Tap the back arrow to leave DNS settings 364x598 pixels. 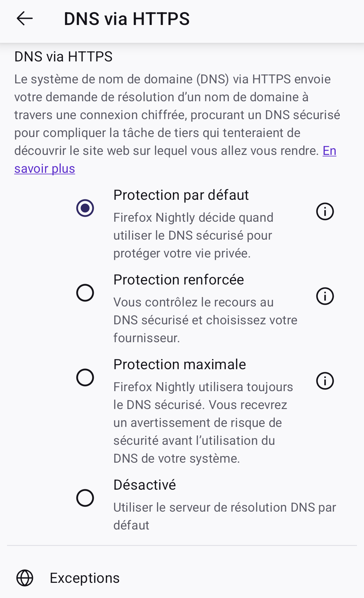(x=24, y=19)
